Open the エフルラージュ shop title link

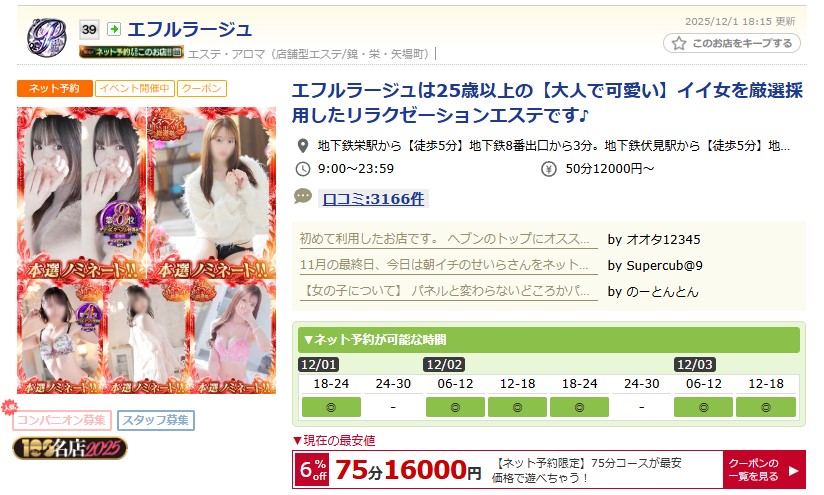click(x=190, y=29)
